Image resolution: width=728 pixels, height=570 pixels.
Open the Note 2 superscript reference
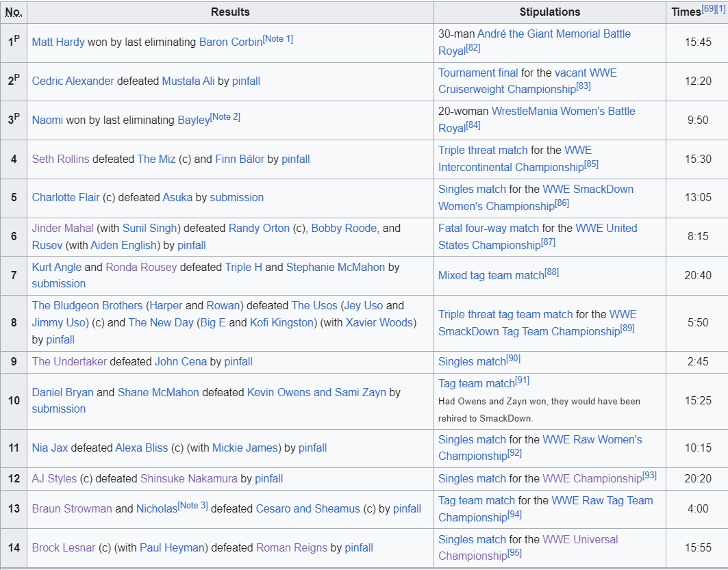[225, 117]
